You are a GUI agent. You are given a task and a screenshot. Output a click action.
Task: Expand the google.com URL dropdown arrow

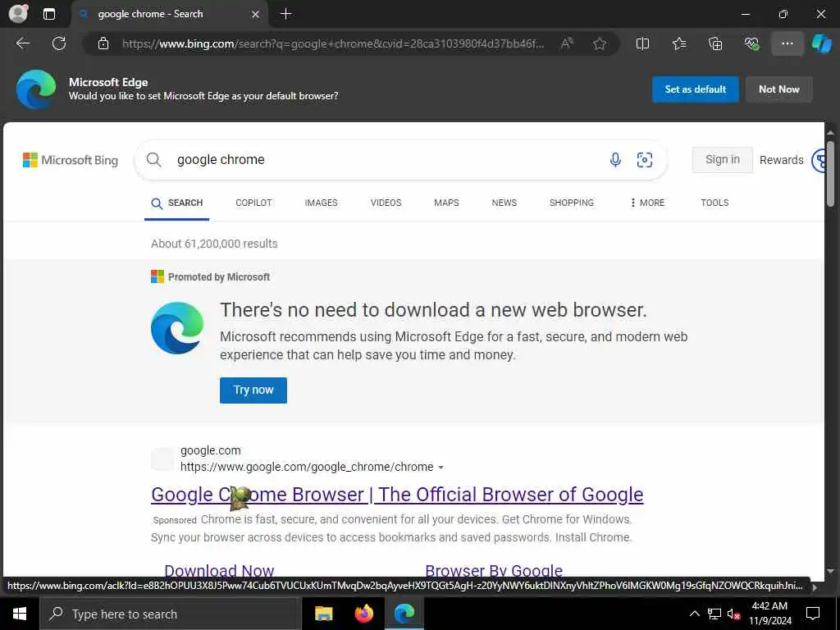tap(441, 468)
